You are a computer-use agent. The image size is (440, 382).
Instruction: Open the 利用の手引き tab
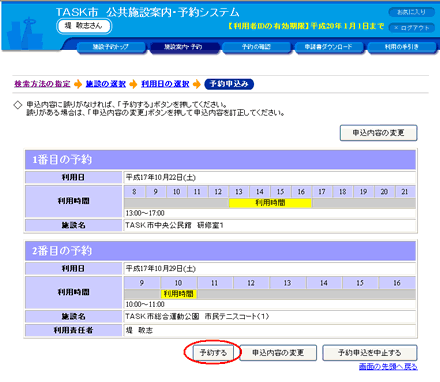pyautogui.click(x=402, y=47)
